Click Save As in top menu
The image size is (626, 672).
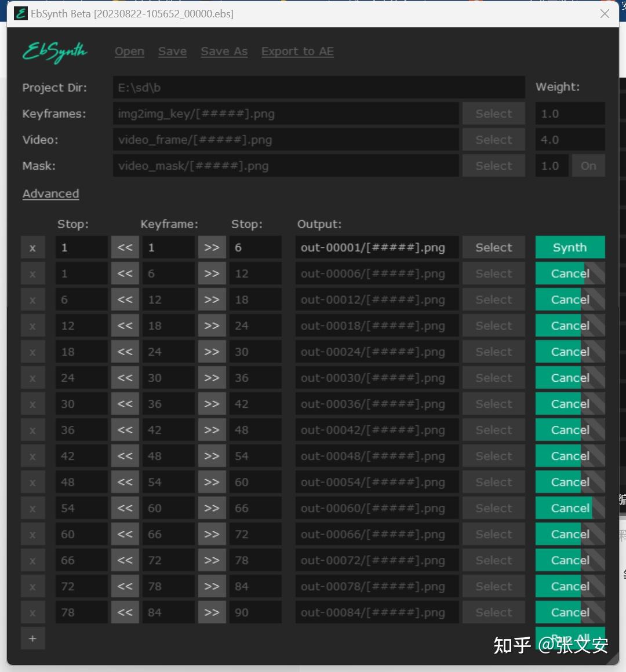tap(224, 52)
